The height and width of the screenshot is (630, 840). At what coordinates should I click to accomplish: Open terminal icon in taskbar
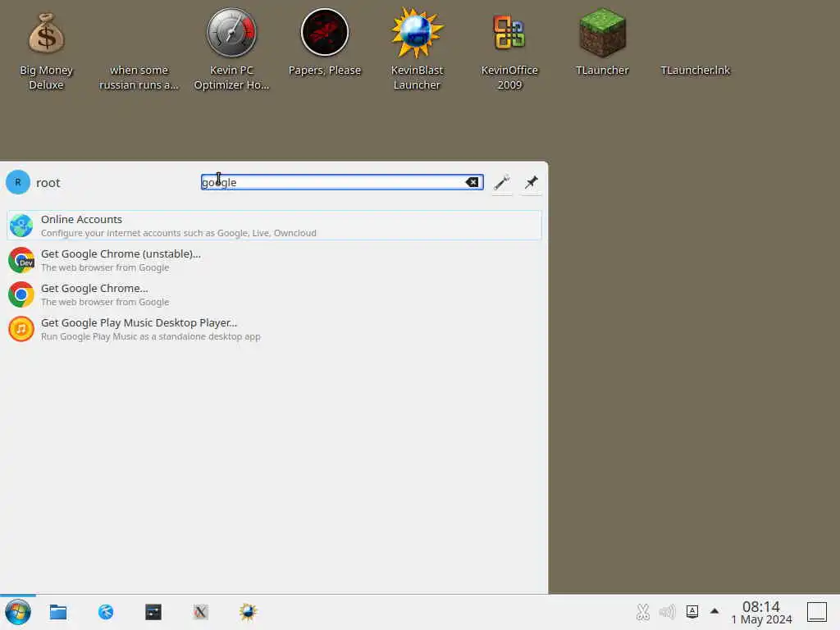[x=153, y=612]
